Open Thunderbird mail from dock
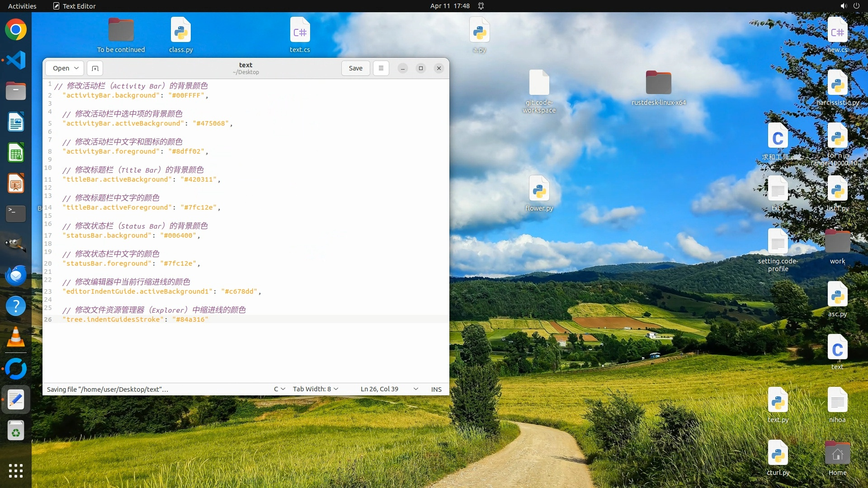The image size is (868, 488). 16,275
